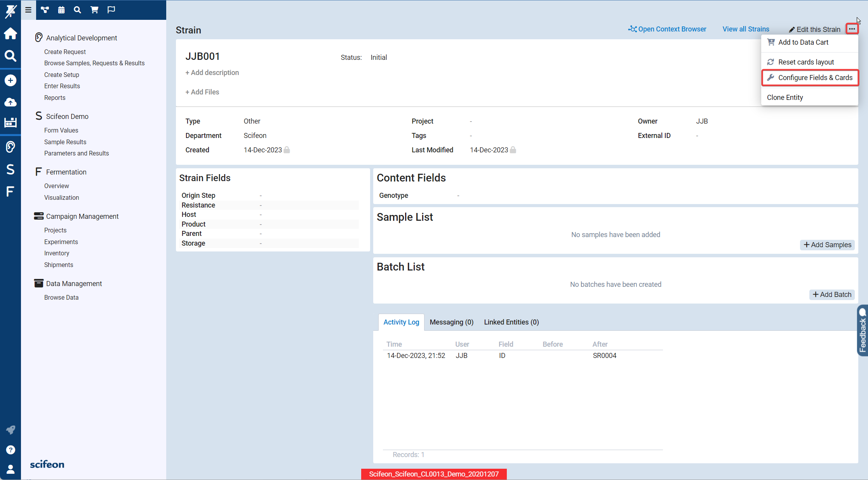Click the shopping cart icon in toolbar

(x=94, y=10)
